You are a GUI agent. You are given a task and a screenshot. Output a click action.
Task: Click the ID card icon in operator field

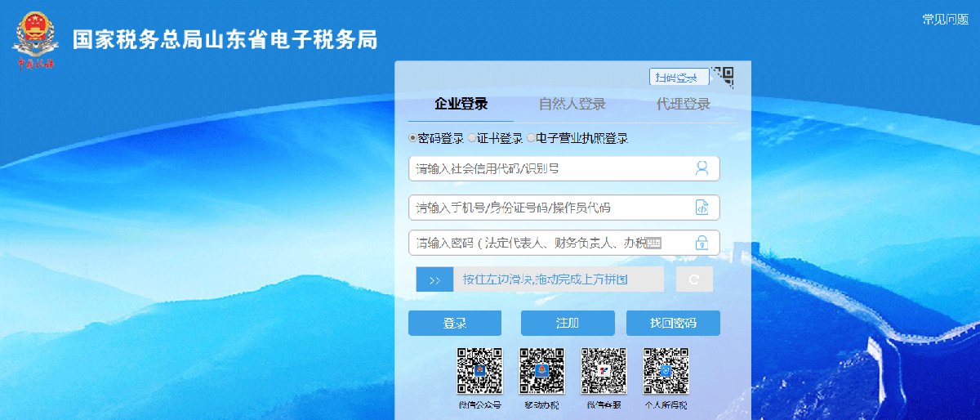702,208
